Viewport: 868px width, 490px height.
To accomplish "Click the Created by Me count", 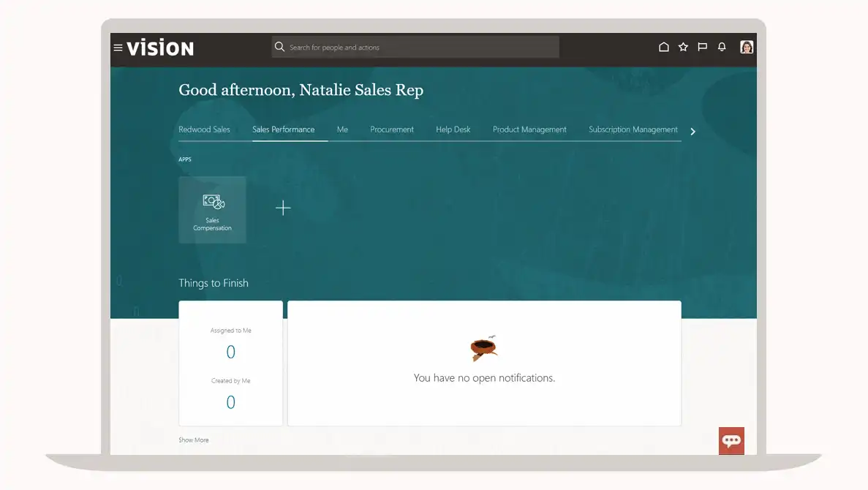I will point(230,402).
